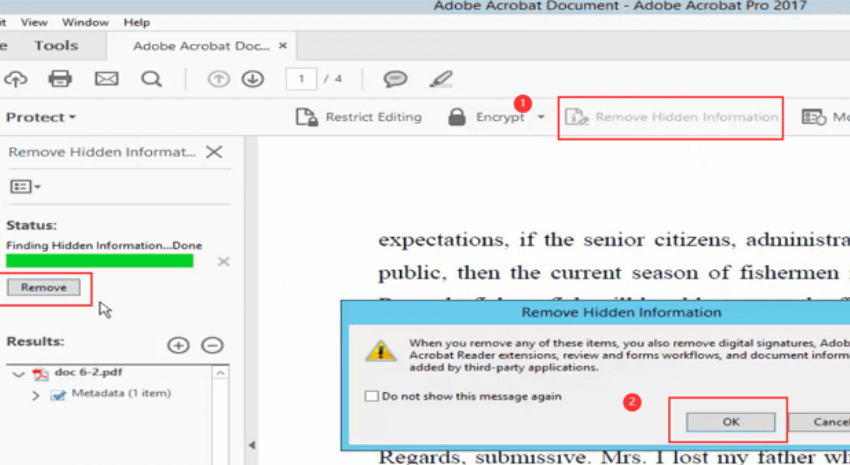Click the Remove button
This screenshot has width=850, height=465.
(44, 287)
